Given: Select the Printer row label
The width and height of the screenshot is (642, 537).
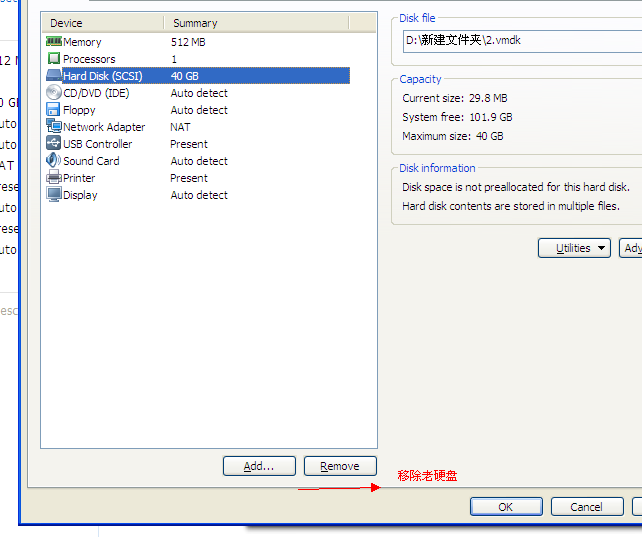Looking at the screenshot, I should pos(79,178).
